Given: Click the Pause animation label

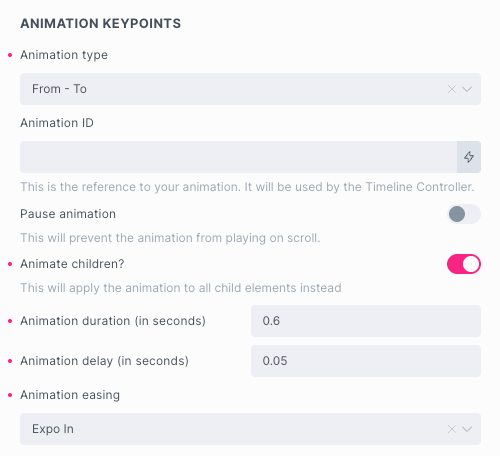Looking at the screenshot, I should point(68,214).
